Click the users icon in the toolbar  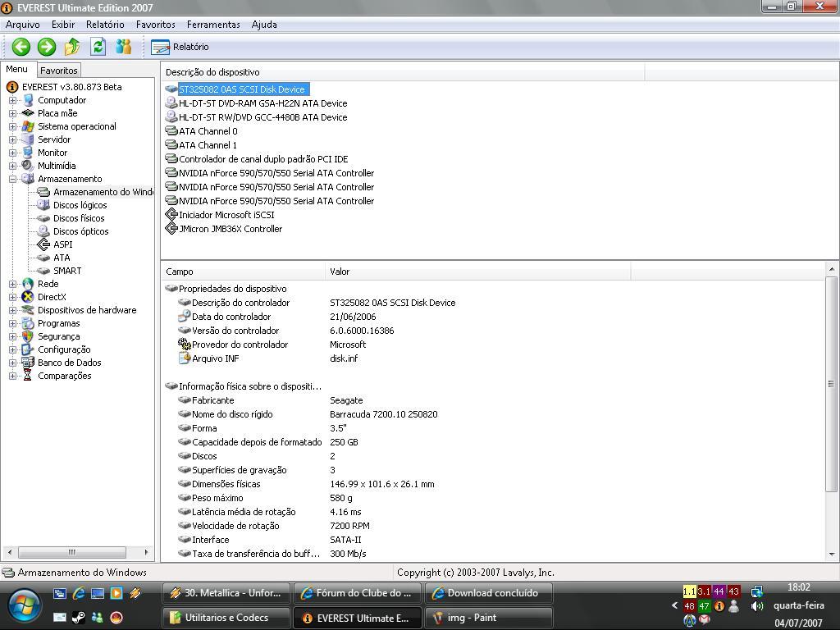(x=123, y=47)
